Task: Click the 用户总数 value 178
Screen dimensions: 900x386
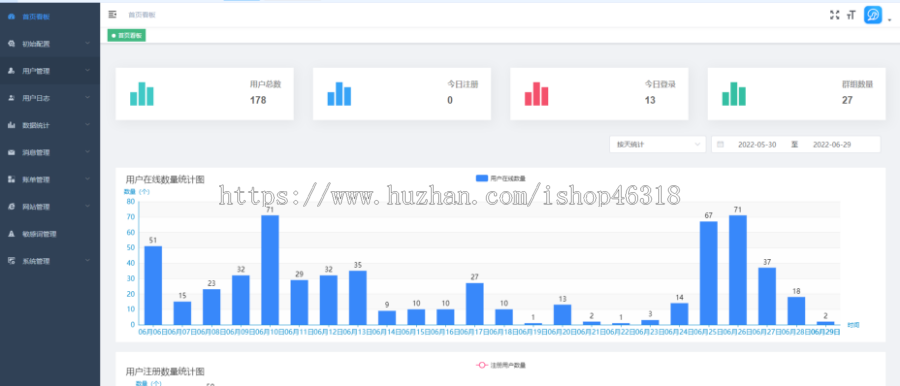Action: click(258, 101)
